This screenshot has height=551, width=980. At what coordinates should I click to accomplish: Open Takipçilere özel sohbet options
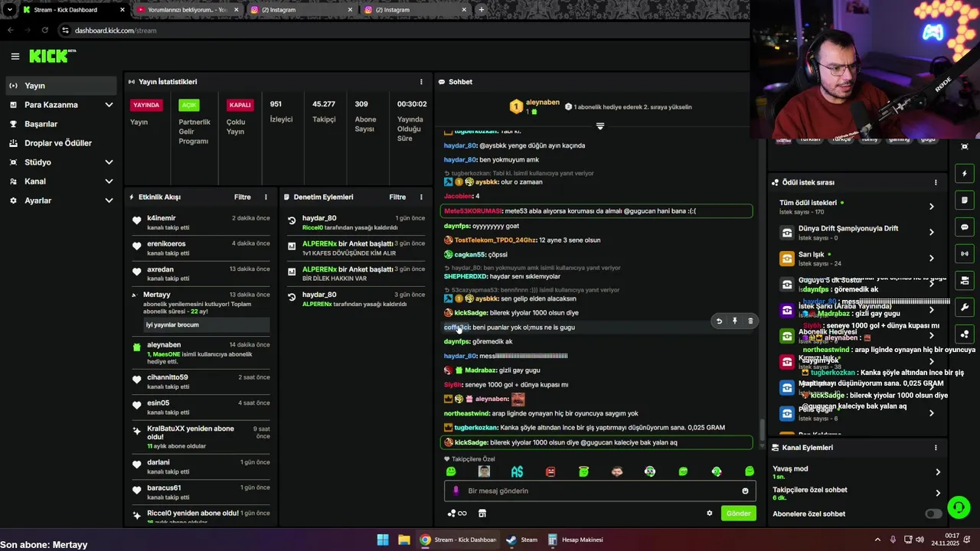[857, 494]
